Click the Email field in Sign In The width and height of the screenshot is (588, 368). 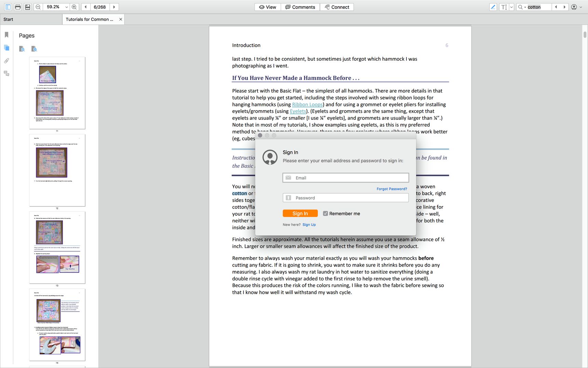[x=346, y=178]
